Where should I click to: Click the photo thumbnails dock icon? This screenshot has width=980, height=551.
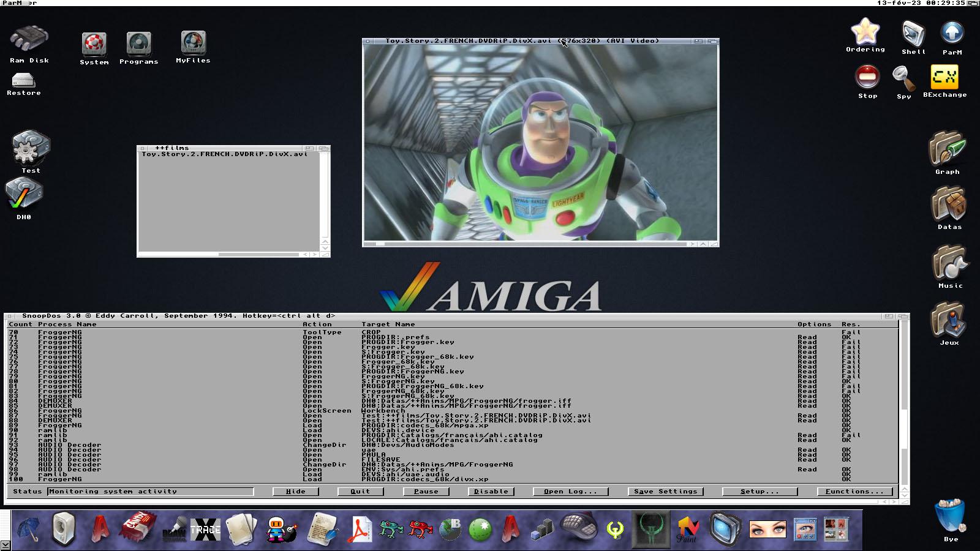pos(835,530)
